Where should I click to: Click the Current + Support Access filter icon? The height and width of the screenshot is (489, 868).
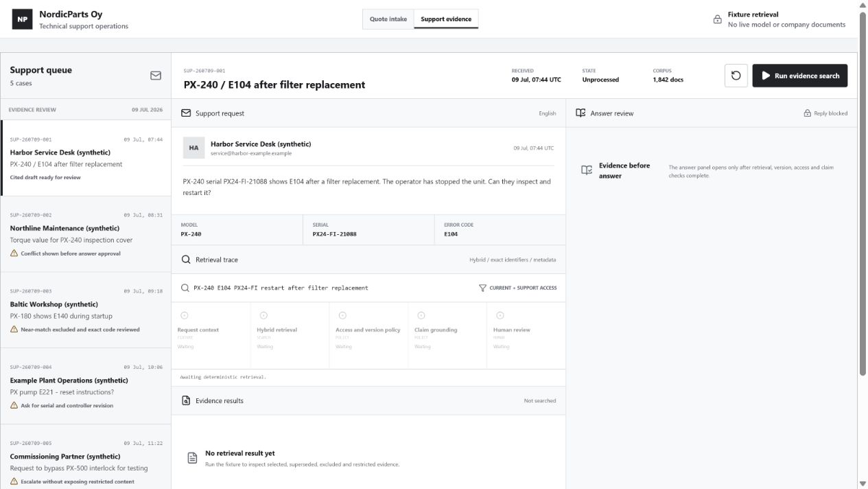(482, 288)
